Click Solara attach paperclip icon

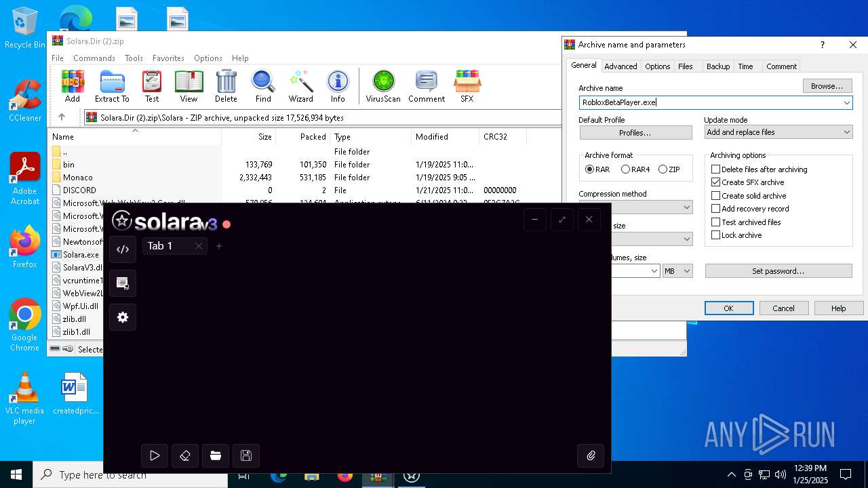coord(591,456)
